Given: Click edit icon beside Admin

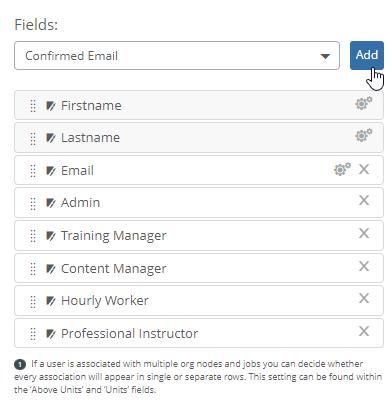Looking at the screenshot, I should pos(51,203).
